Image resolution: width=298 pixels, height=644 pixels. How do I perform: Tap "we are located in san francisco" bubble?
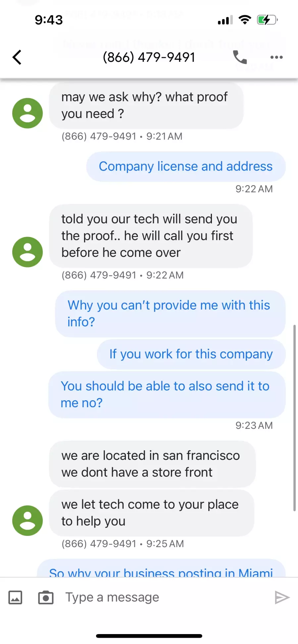152,464
